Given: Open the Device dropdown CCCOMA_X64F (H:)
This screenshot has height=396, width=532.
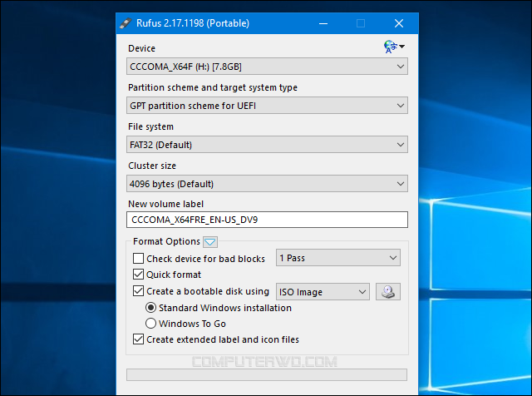Looking at the screenshot, I should [267, 67].
